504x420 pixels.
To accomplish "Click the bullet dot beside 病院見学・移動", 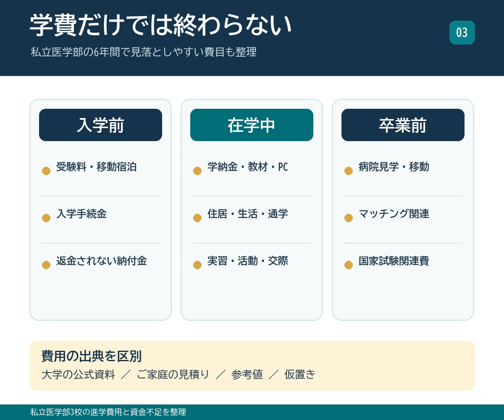I will click(349, 171).
